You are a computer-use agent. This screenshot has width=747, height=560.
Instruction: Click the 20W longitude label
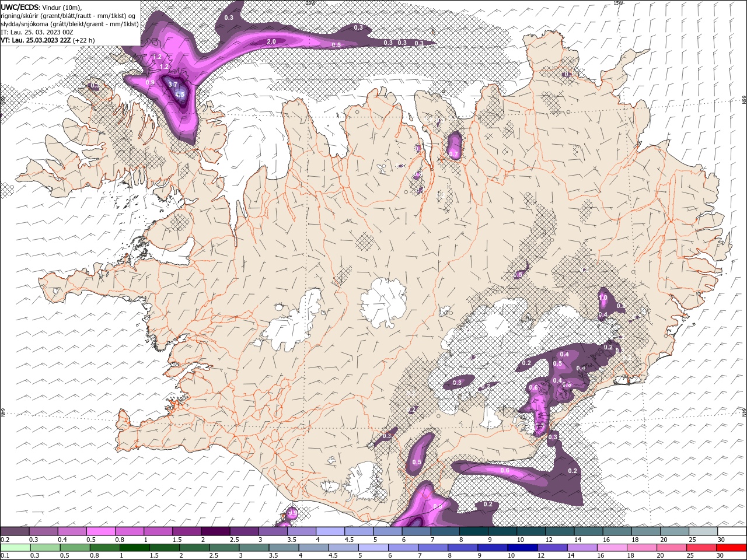310,3
